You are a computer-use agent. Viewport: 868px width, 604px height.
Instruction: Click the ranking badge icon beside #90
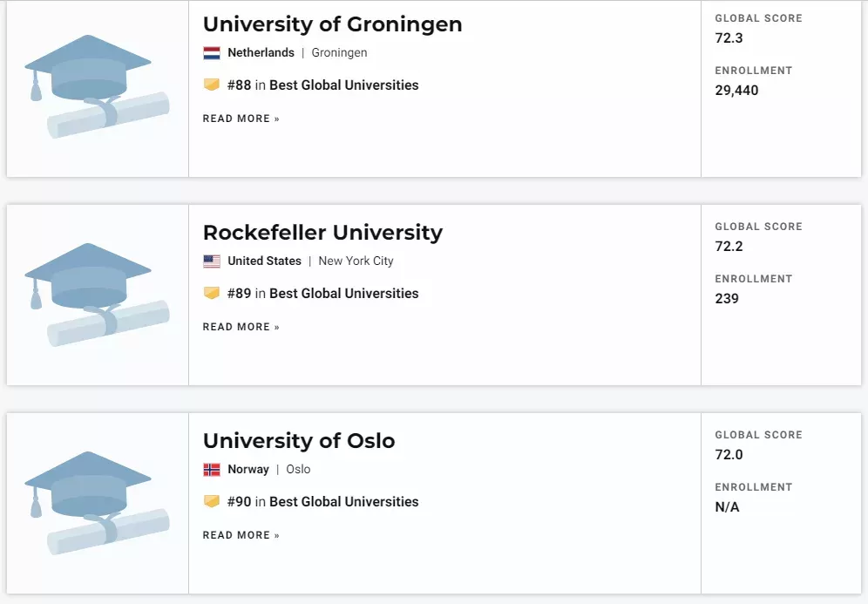(x=212, y=501)
